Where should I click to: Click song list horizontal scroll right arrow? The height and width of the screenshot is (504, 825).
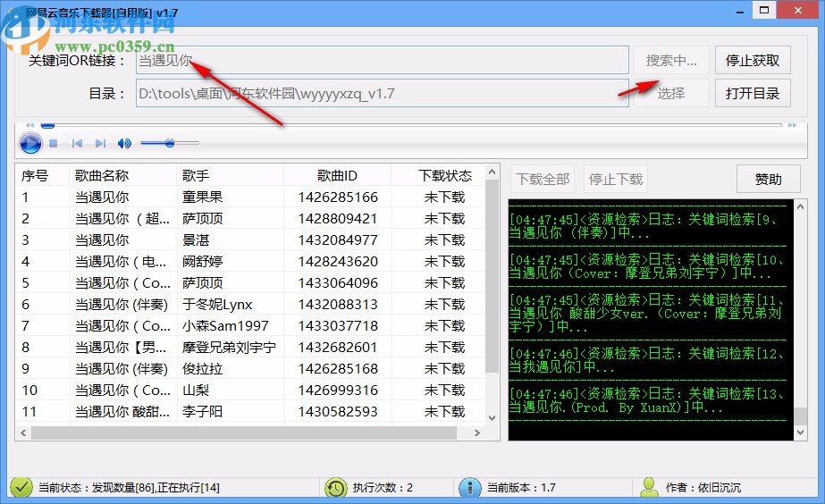pyautogui.click(x=476, y=433)
